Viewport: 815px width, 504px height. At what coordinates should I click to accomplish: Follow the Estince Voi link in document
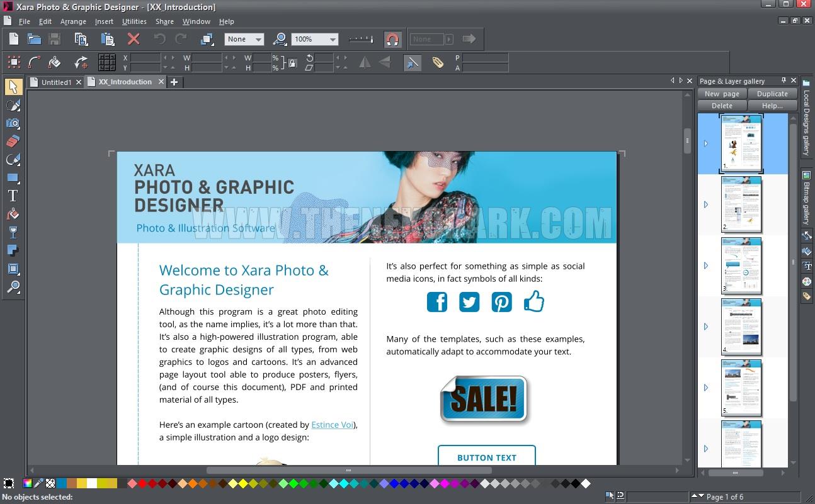click(x=332, y=425)
